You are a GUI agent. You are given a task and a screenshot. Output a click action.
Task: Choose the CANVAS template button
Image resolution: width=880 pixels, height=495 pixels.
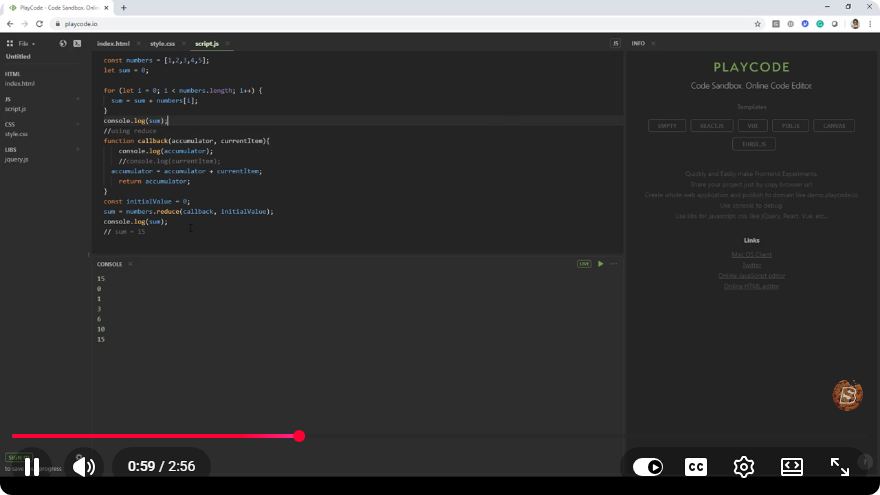(x=834, y=126)
